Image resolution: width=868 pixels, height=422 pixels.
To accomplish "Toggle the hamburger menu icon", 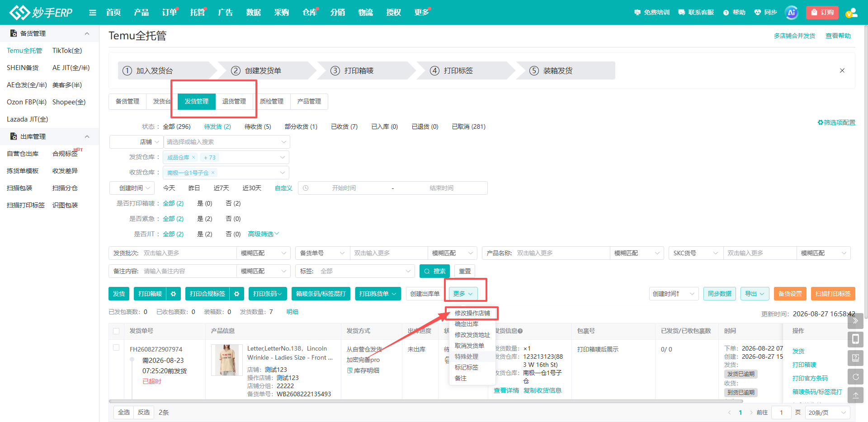I will click(93, 13).
